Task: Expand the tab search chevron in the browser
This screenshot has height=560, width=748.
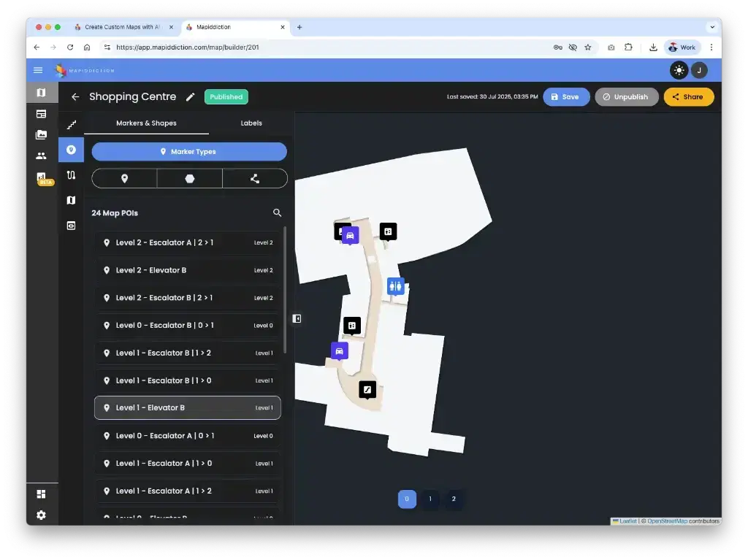Action: [712, 27]
